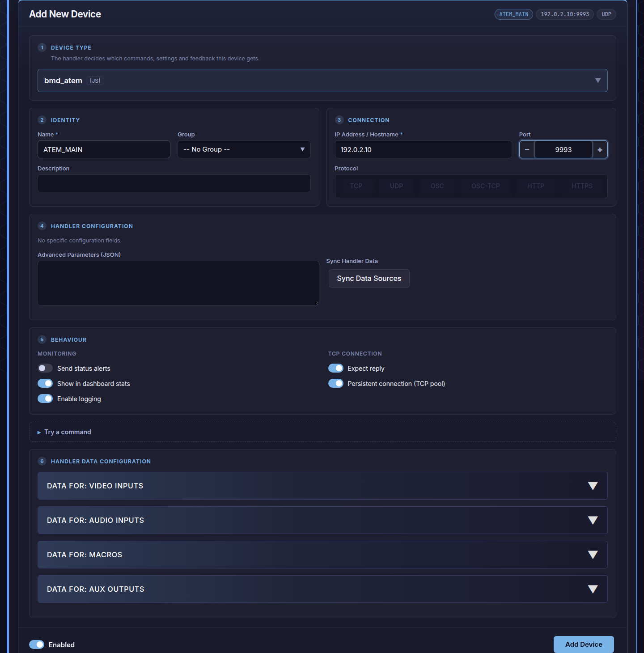Click the Name field containing ATEM_MAIN
The image size is (644, 653).
[104, 149]
